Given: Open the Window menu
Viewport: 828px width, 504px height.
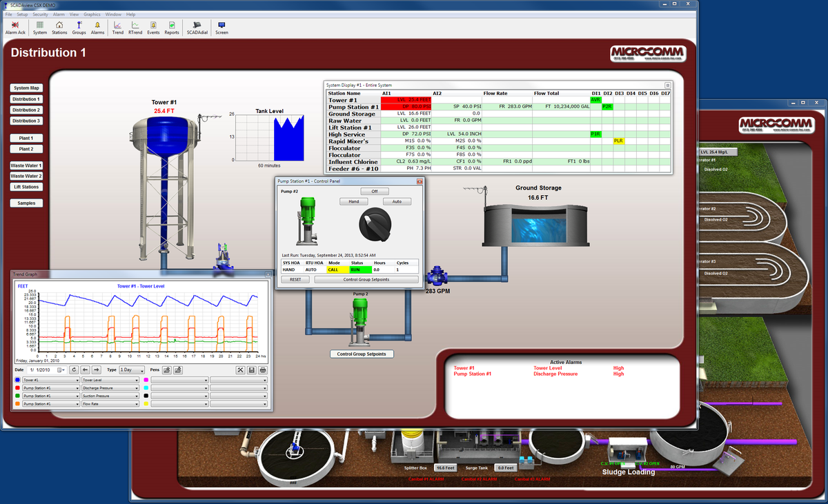Looking at the screenshot, I should coord(114,14).
